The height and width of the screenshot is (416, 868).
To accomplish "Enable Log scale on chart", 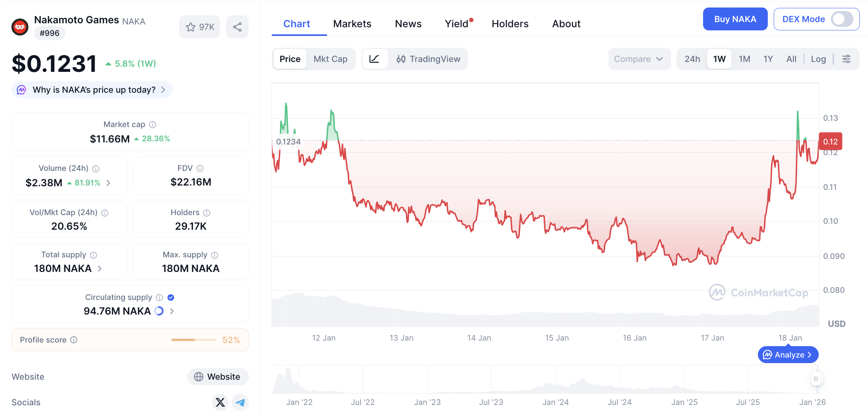I will pyautogui.click(x=818, y=59).
